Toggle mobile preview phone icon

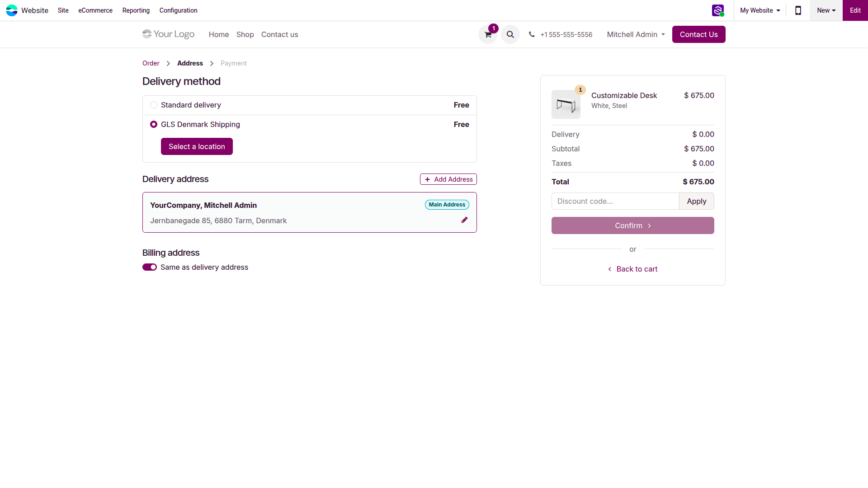pyautogui.click(x=798, y=10)
